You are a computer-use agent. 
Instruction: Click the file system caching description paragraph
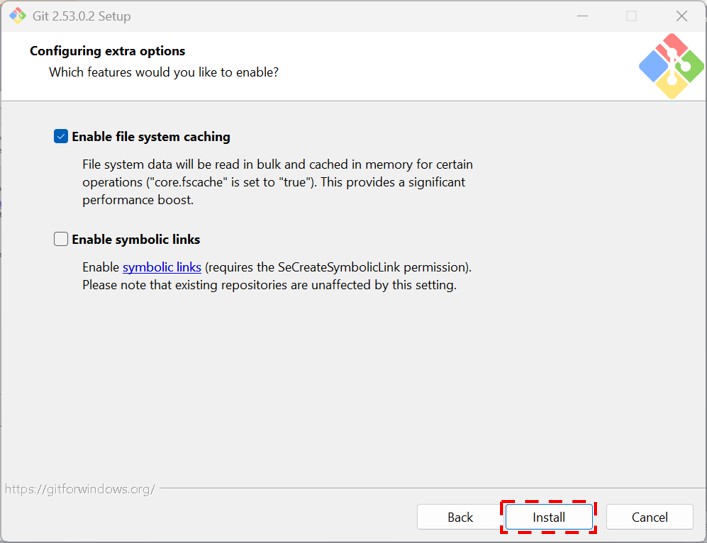tap(277, 182)
